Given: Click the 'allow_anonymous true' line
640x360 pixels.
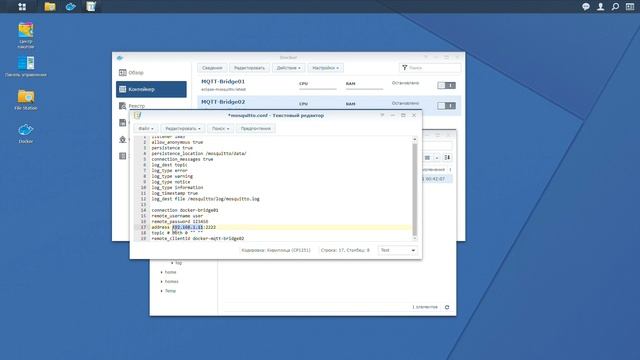Looking at the screenshot, I should [x=177, y=142].
